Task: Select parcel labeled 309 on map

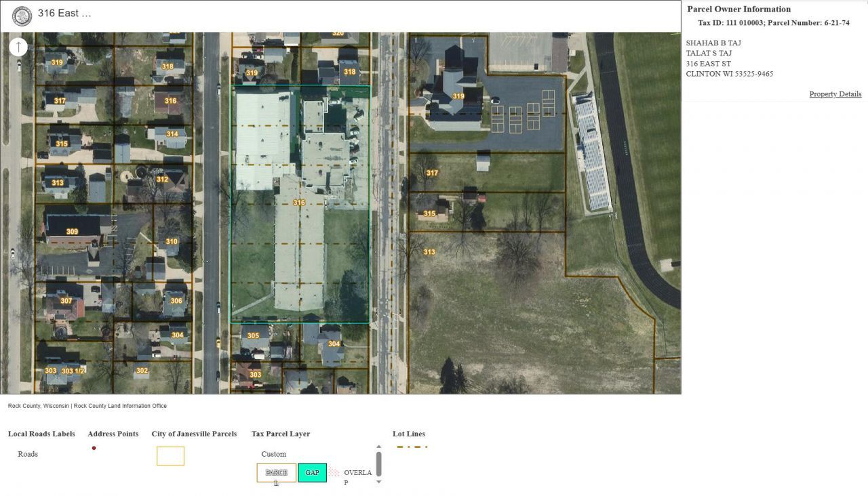Action: 72,232
